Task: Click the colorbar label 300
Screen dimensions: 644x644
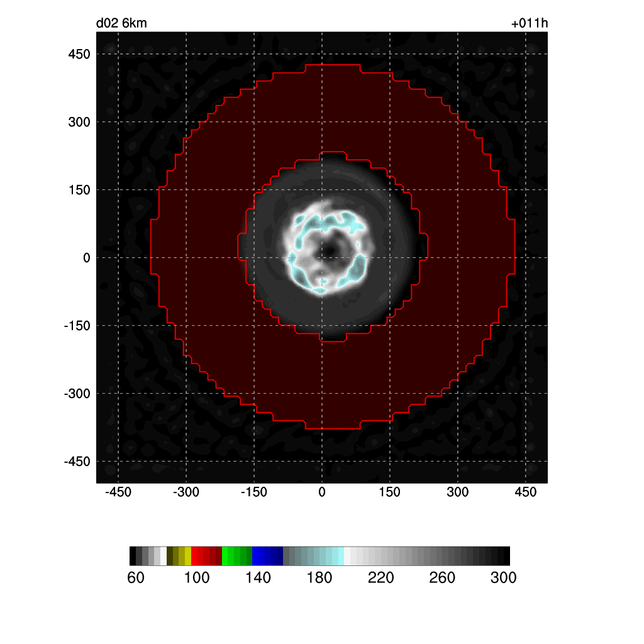Action: [x=503, y=578]
